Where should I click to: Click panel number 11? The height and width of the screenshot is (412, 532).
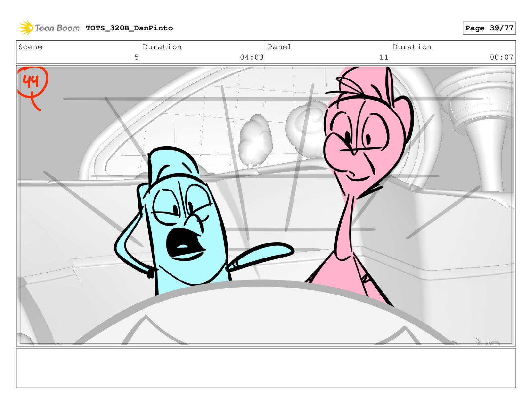coord(384,57)
